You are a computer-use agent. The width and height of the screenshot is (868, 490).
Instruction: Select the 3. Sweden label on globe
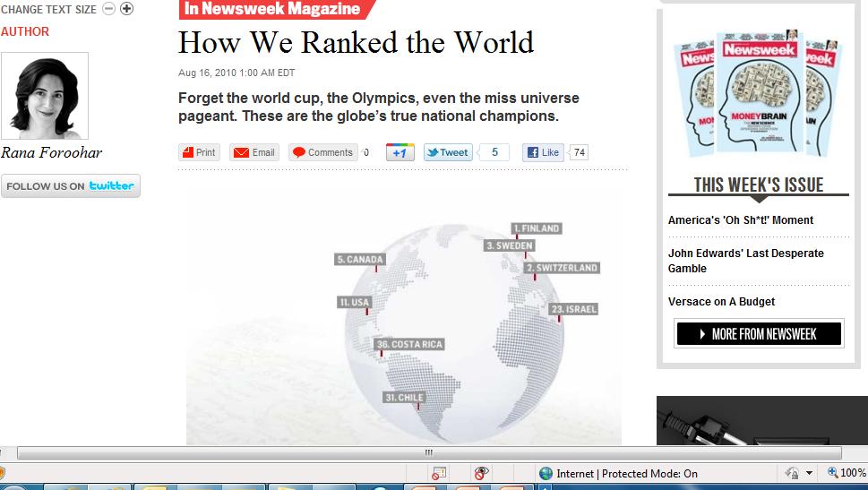pyautogui.click(x=510, y=245)
